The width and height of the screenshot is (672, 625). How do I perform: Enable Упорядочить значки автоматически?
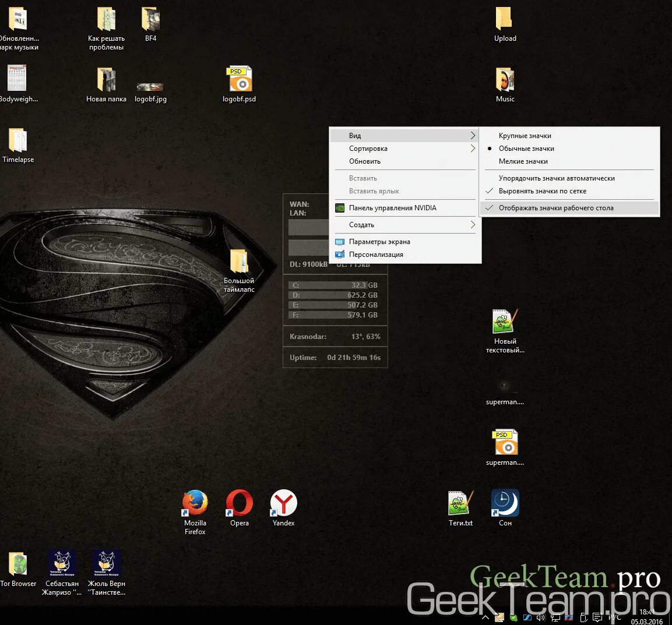coord(569,178)
